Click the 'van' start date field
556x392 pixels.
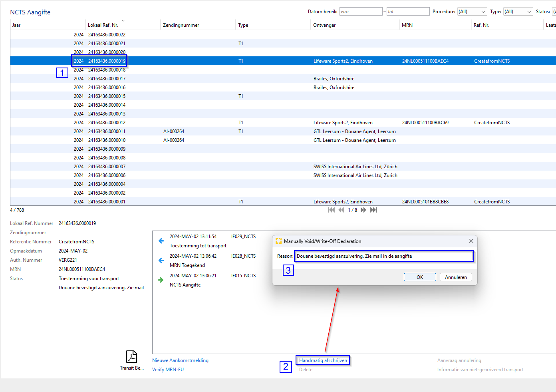361,12
